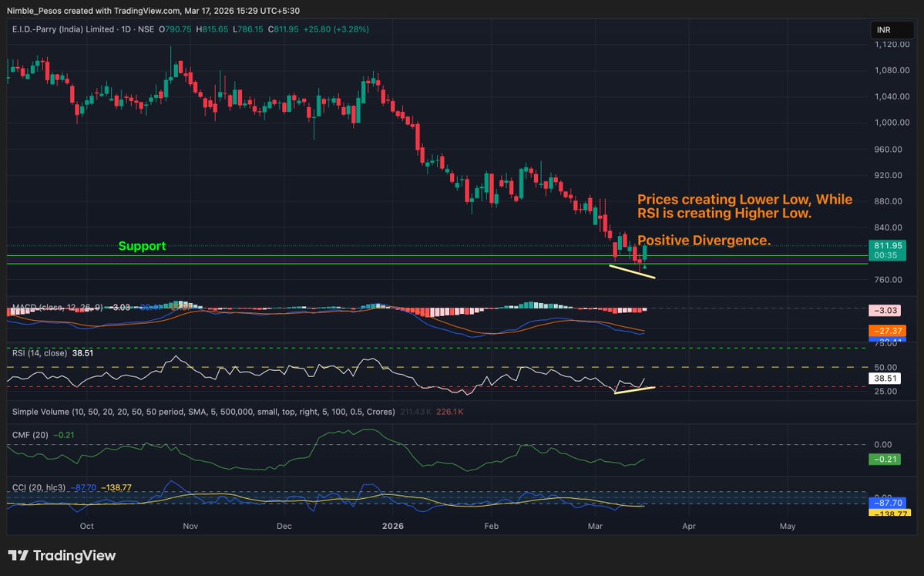Click the 920.00 price axis label
This screenshot has height=576, width=924.
(x=888, y=175)
